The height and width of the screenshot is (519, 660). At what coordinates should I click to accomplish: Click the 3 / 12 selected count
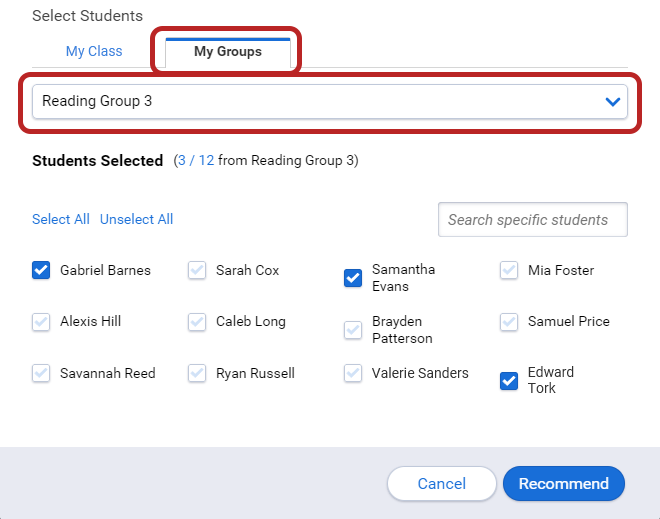coord(196,160)
